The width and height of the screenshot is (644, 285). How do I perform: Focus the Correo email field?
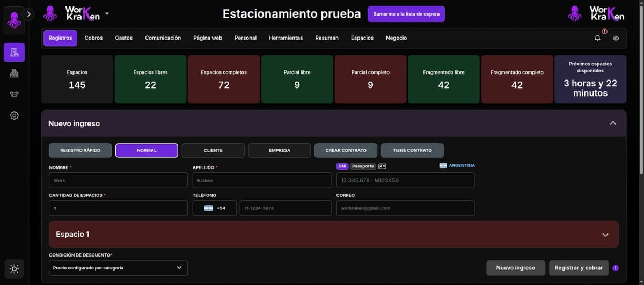(x=406, y=208)
